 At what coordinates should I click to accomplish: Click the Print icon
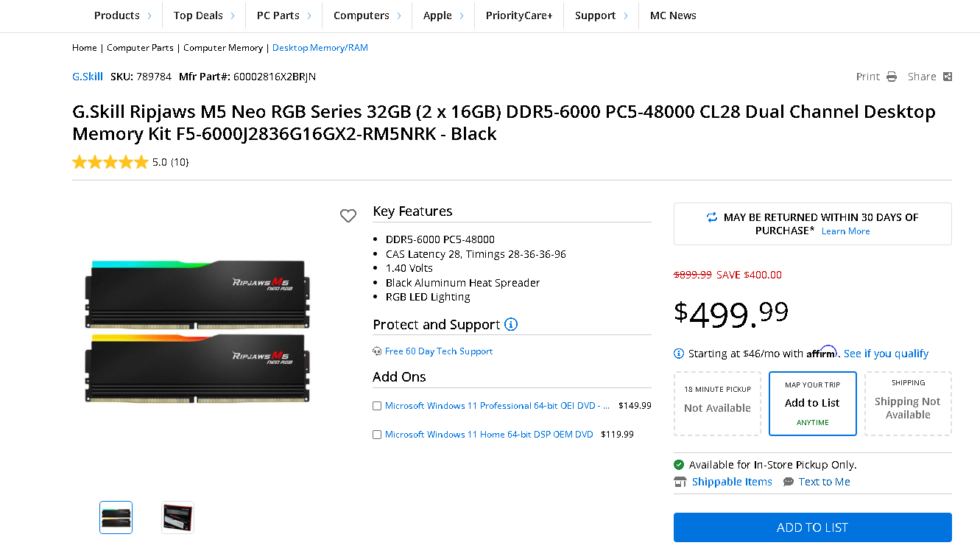pos(892,76)
